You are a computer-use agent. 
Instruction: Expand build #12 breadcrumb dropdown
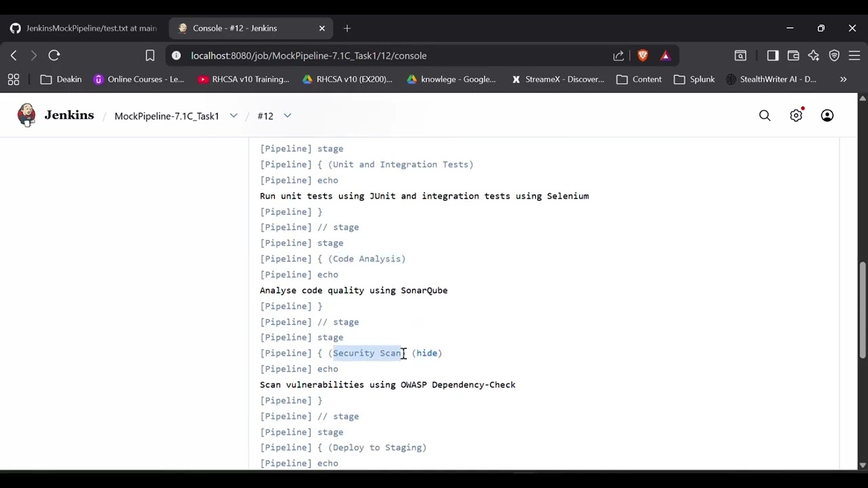pyautogui.click(x=288, y=116)
